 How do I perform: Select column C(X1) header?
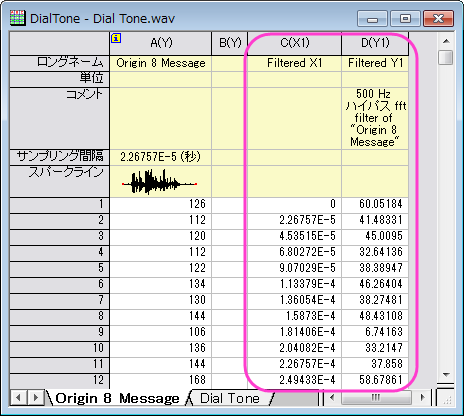[295, 43]
